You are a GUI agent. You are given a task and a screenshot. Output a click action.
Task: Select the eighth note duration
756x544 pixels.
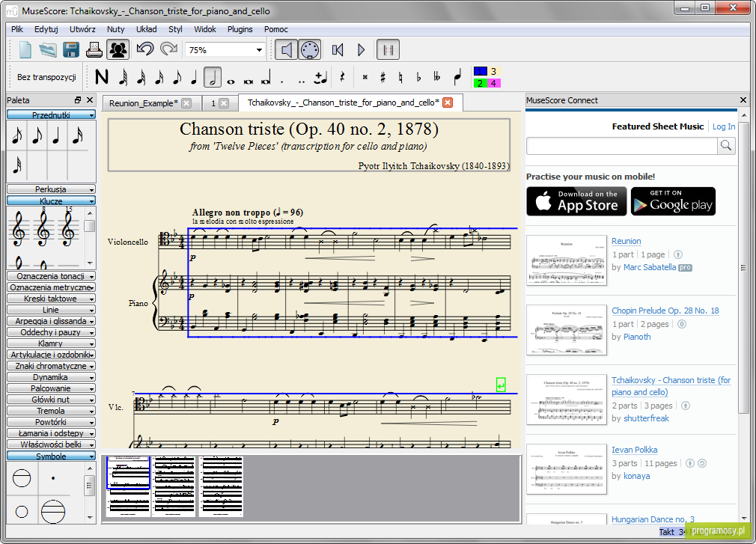(177, 77)
